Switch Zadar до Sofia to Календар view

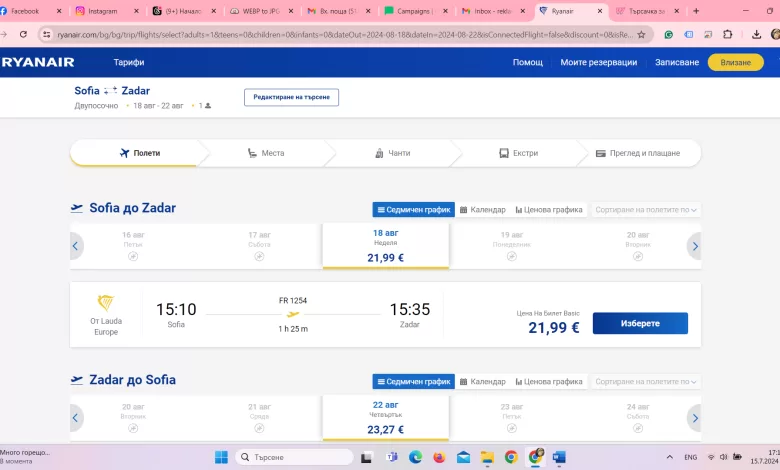(483, 381)
